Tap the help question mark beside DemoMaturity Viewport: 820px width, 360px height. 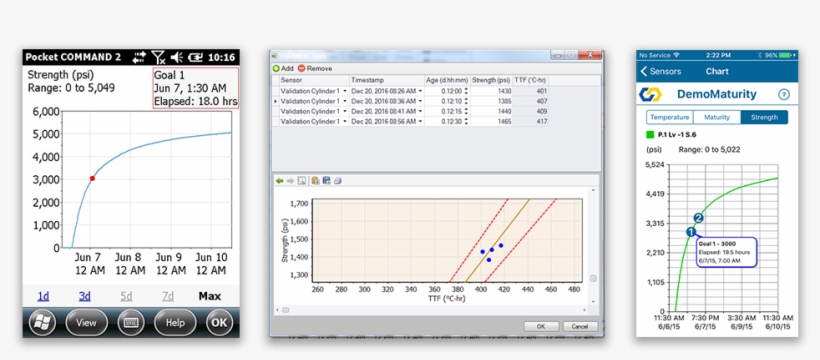(x=783, y=95)
